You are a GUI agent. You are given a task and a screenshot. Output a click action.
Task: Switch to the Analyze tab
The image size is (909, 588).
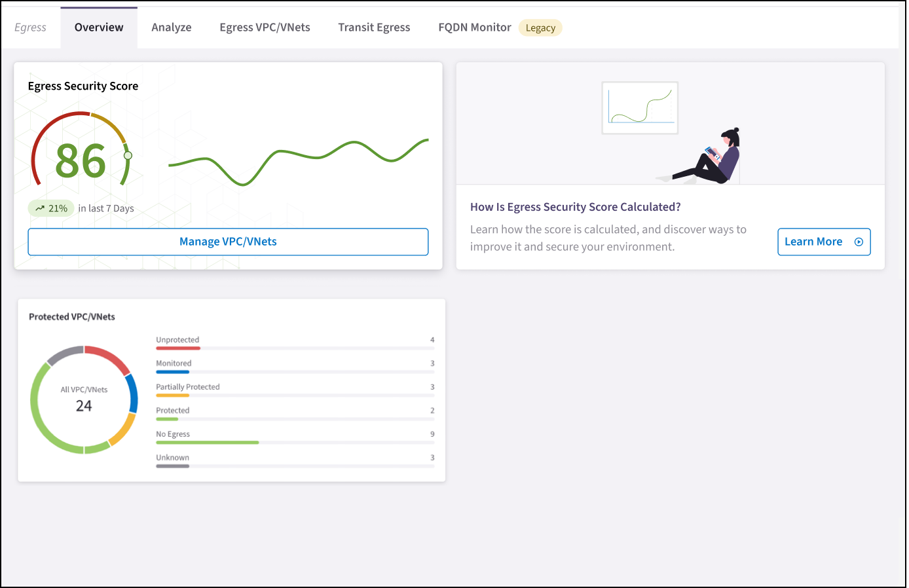[171, 27]
